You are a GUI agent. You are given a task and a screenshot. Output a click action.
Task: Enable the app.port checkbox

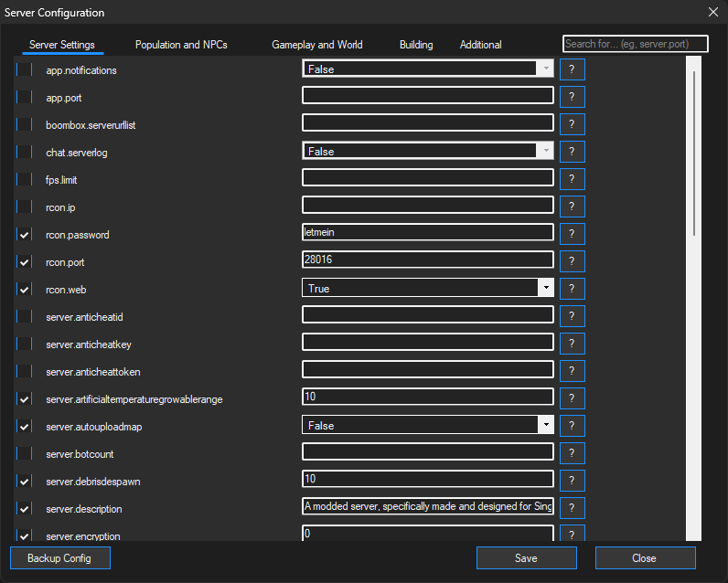pos(24,98)
